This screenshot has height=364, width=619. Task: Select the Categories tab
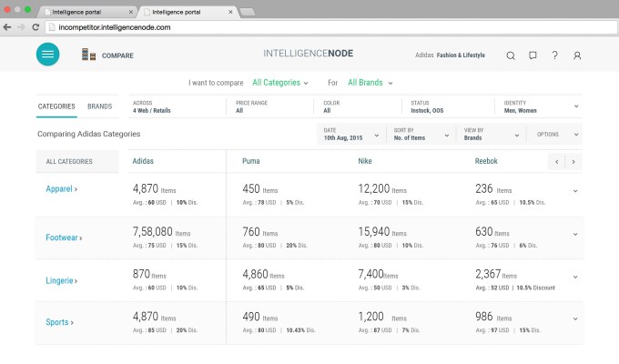(x=56, y=106)
